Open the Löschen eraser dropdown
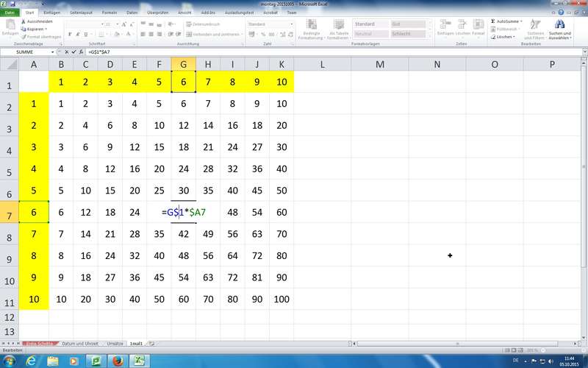588x368 pixels. [x=503, y=37]
